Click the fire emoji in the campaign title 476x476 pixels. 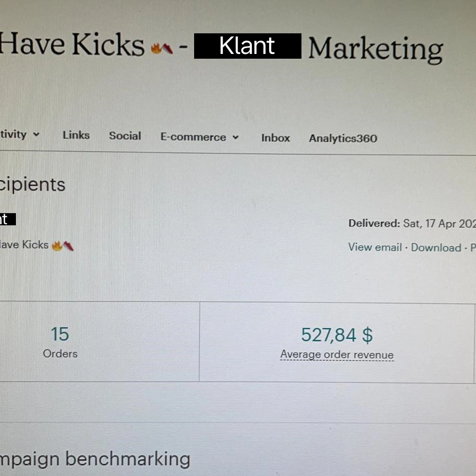pyautogui.click(x=157, y=48)
